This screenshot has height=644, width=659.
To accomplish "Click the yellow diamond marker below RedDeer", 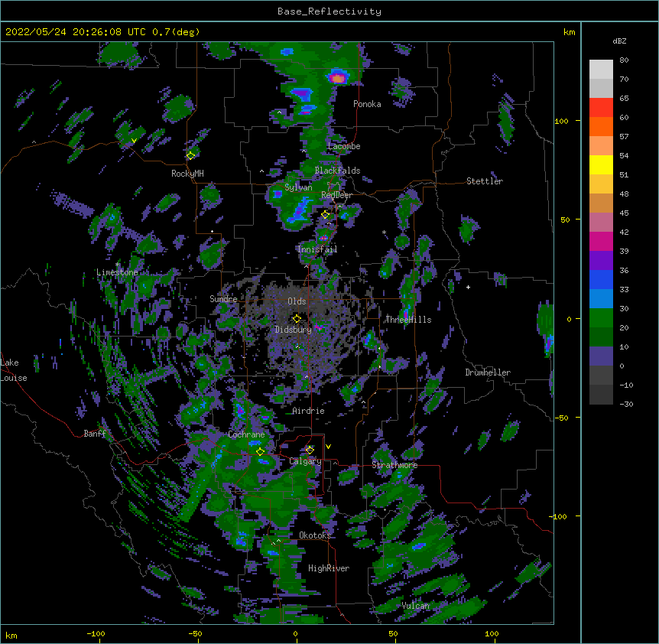I will point(325,215).
